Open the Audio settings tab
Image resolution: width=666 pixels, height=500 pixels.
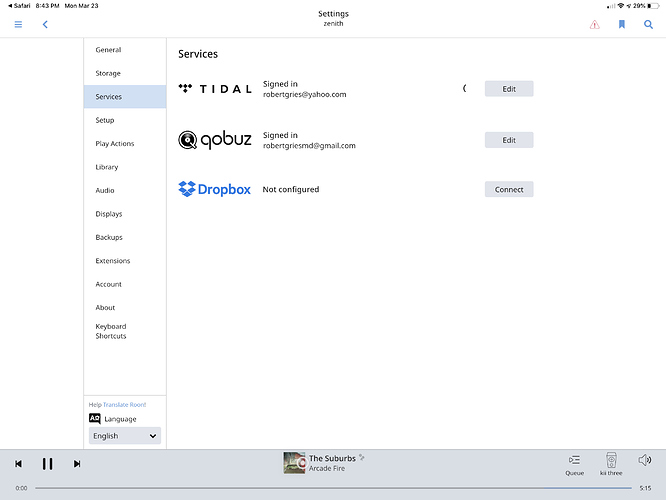(x=125, y=190)
